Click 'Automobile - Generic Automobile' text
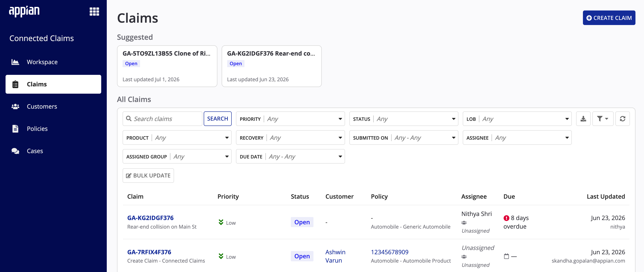644x272 pixels. click(x=410, y=227)
